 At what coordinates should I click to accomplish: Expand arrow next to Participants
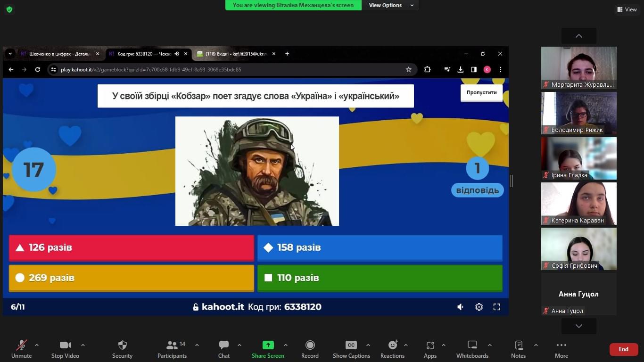point(197,345)
